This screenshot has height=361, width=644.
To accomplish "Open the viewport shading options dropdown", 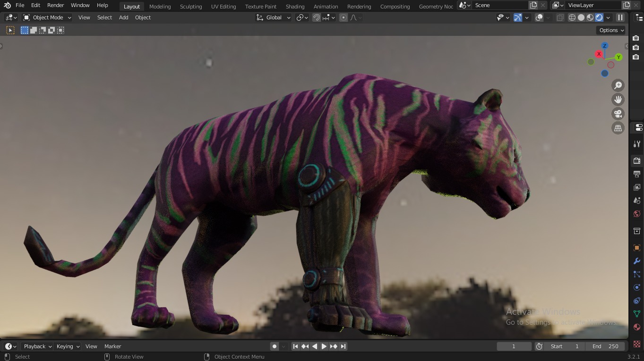I will (x=608, y=17).
